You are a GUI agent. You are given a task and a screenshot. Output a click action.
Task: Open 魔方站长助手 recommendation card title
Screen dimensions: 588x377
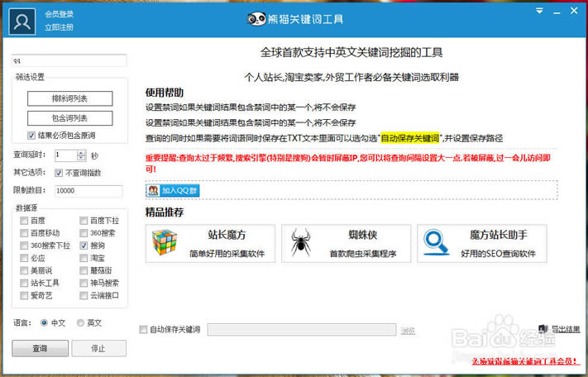tap(499, 235)
